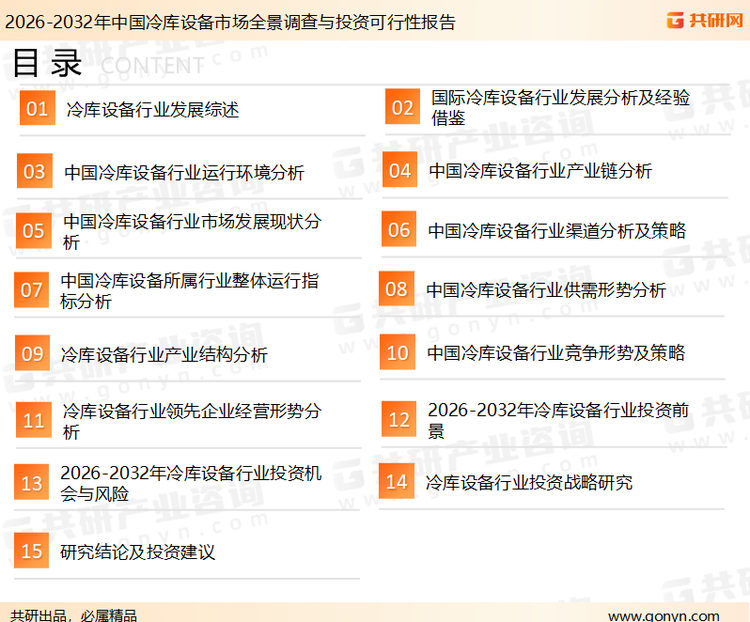Click the orange 11 number badge

pyautogui.click(x=33, y=420)
